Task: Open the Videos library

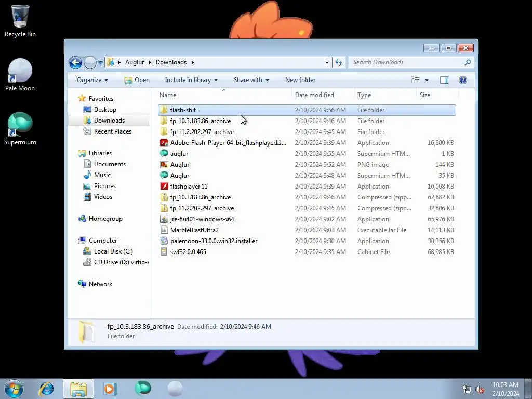Action: click(103, 197)
